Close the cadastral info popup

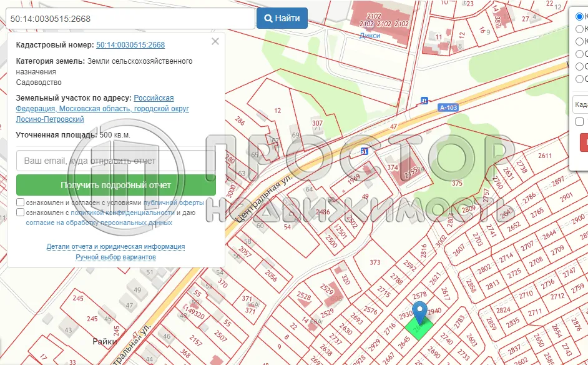click(215, 41)
